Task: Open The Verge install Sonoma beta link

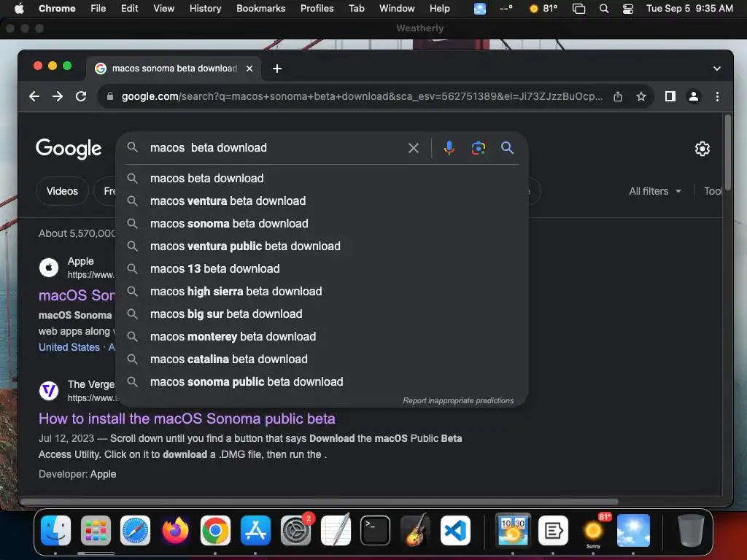Action: [187, 419]
